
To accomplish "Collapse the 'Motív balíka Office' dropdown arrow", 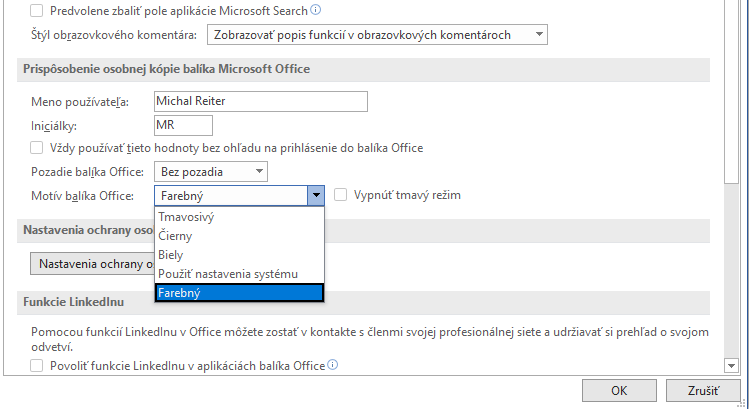I will tap(316, 196).
